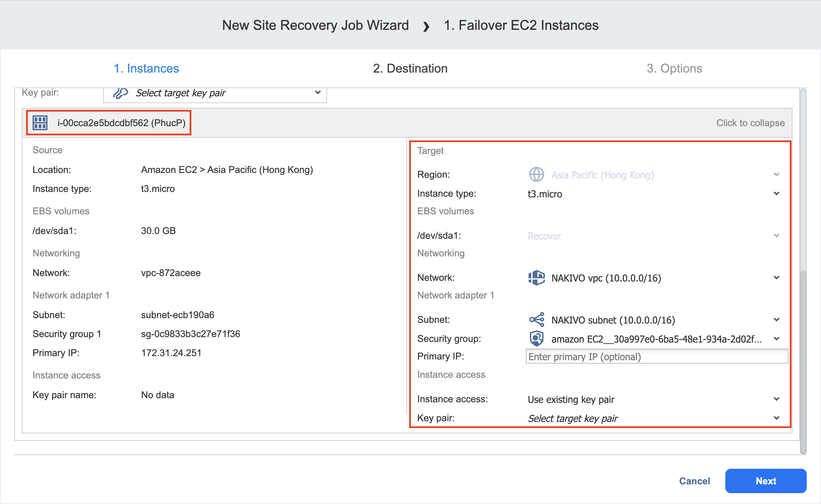Click breadcrumb chevron arrow in header
Screen dimensions: 821x504
point(426,26)
